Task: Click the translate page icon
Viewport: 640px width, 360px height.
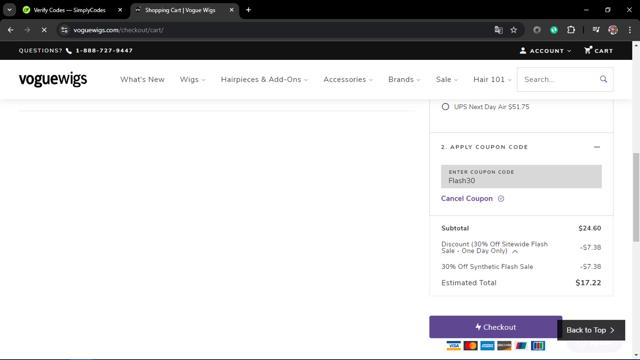Action: (498, 30)
